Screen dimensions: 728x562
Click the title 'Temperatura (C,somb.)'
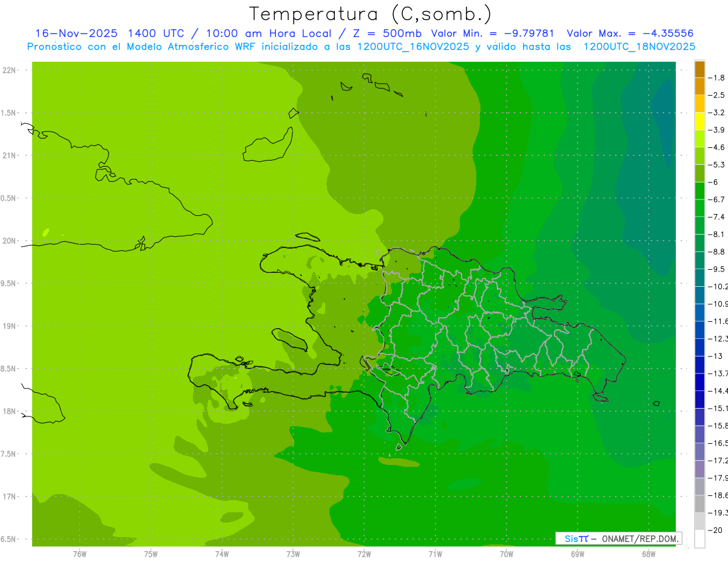tap(371, 14)
